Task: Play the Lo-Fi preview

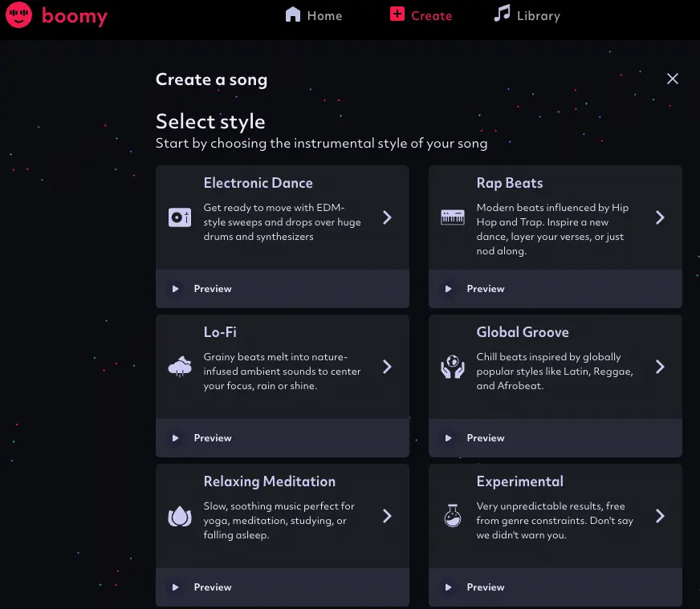Action: point(176,437)
